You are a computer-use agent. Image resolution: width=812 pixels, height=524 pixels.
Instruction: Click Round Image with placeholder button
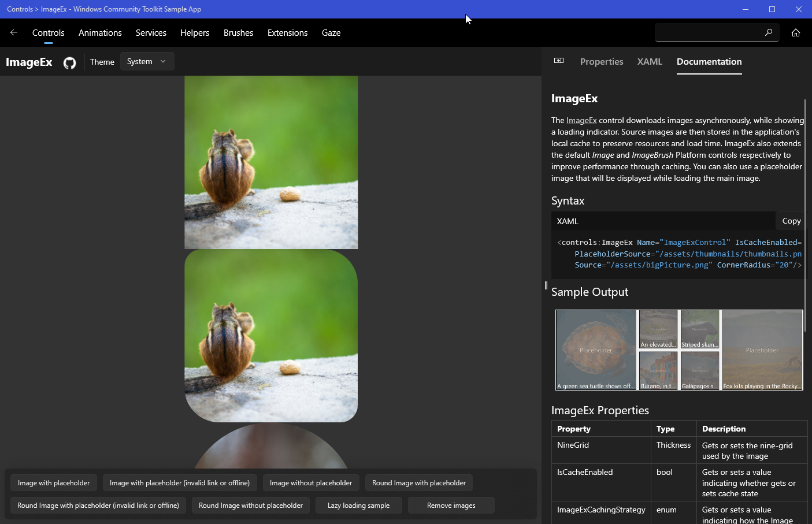(x=419, y=483)
